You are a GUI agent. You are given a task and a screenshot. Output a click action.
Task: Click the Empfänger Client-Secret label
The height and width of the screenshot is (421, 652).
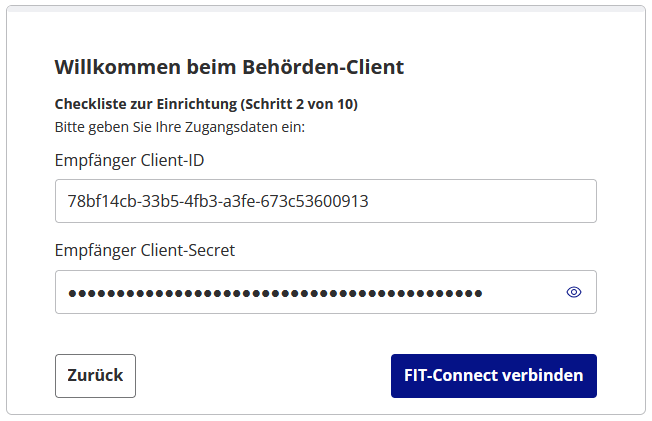pos(145,250)
